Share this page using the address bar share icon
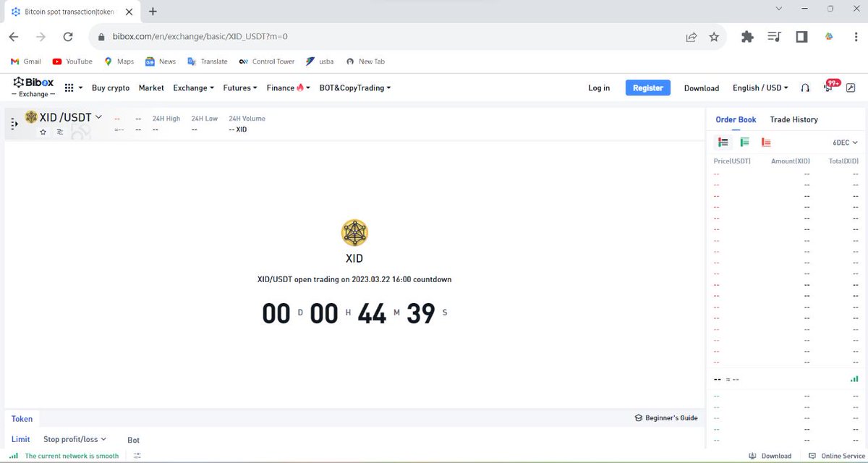 [x=692, y=36]
